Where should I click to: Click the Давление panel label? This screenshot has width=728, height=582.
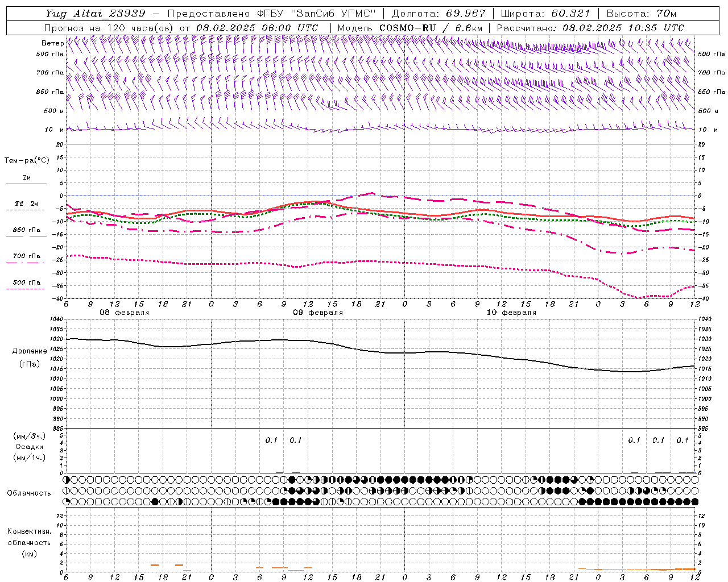[30, 351]
